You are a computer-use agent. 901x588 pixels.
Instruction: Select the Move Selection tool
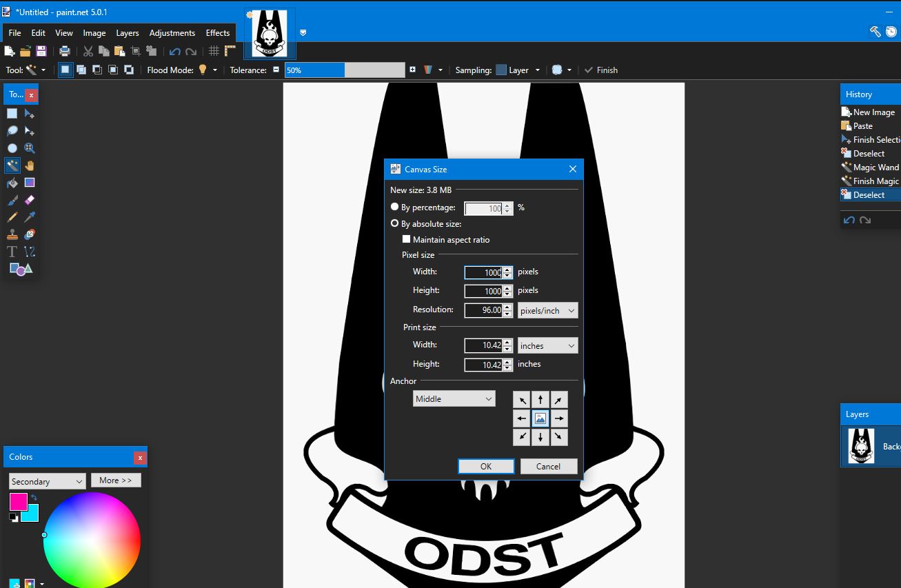tap(30, 131)
